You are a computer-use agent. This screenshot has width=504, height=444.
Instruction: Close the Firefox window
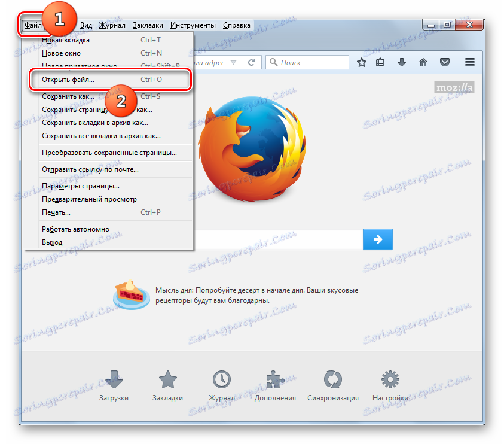coord(469,25)
